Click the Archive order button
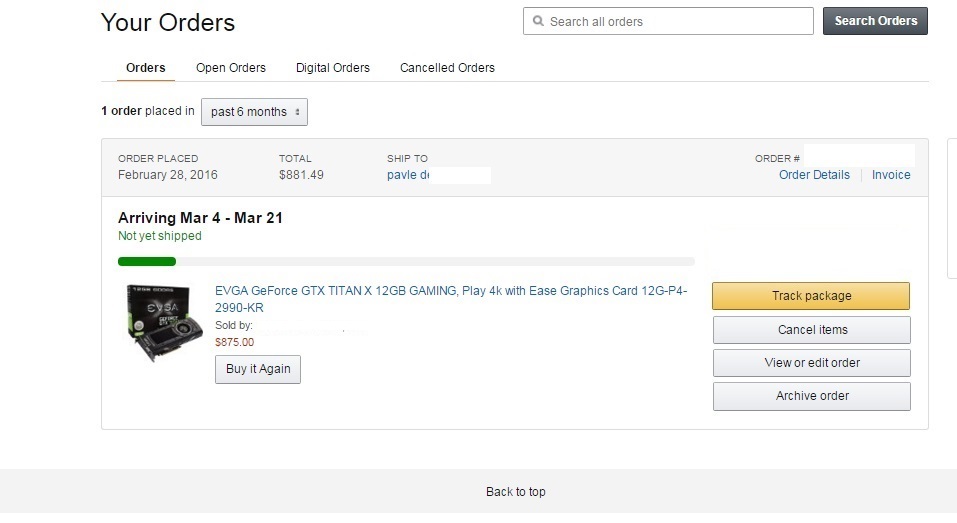Screen dimensions: 957x523 [x=811, y=396]
